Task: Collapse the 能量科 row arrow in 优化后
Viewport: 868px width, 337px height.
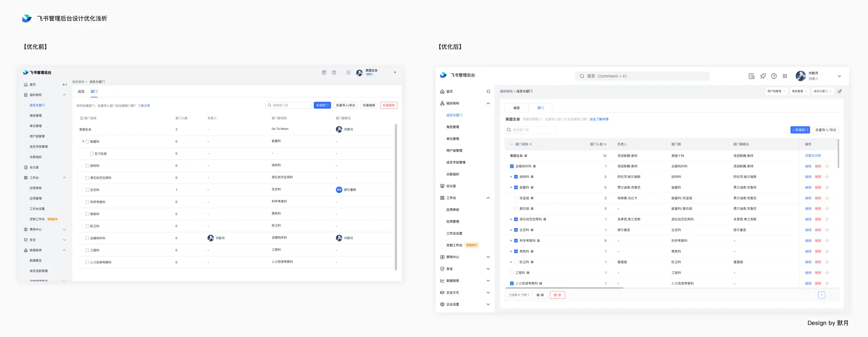Action: (x=511, y=187)
